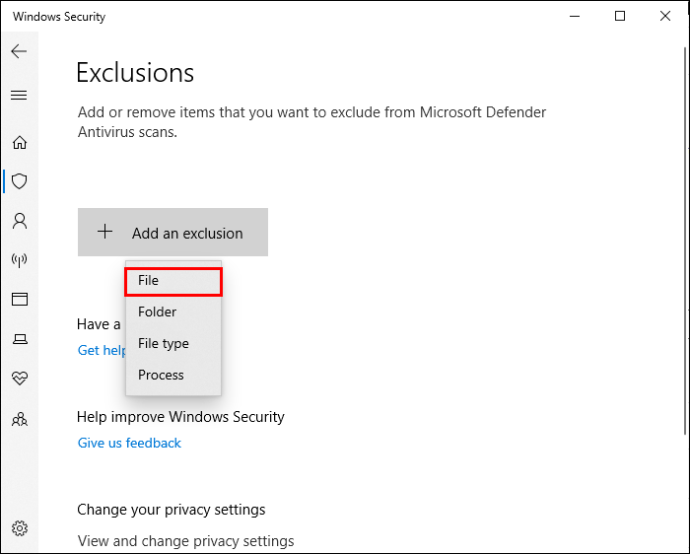Open the Settings gear icon
The width and height of the screenshot is (690, 554).
click(18, 528)
